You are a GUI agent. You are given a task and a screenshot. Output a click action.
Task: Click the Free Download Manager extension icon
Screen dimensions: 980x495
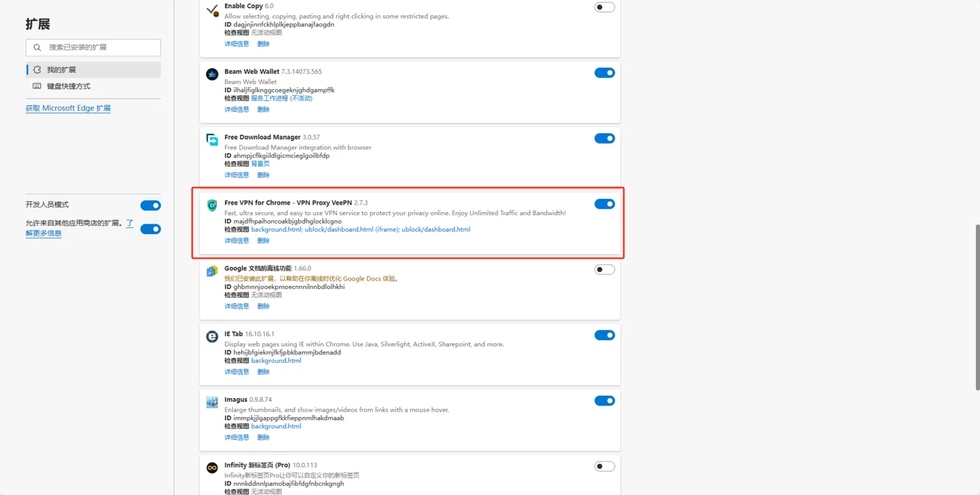pyautogui.click(x=213, y=140)
